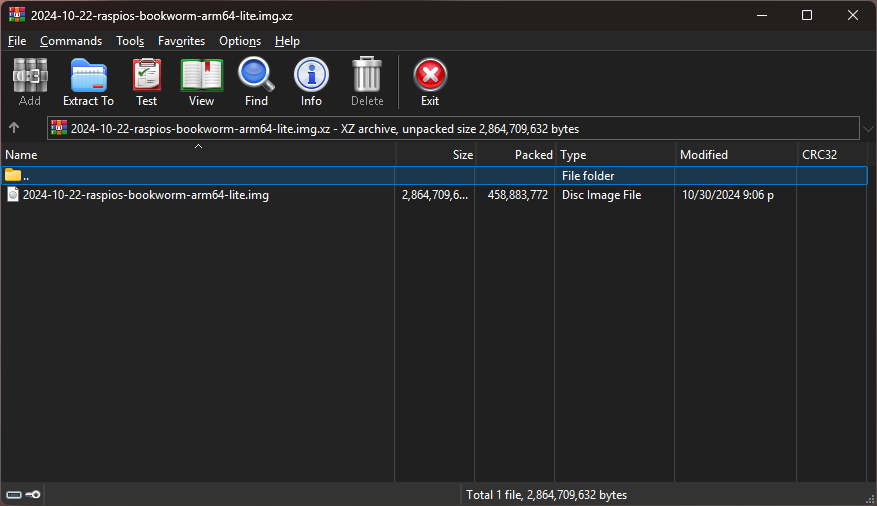The width and height of the screenshot is (877, 506).
Task: Click the window resize grip corner
Action: point(870,499)
